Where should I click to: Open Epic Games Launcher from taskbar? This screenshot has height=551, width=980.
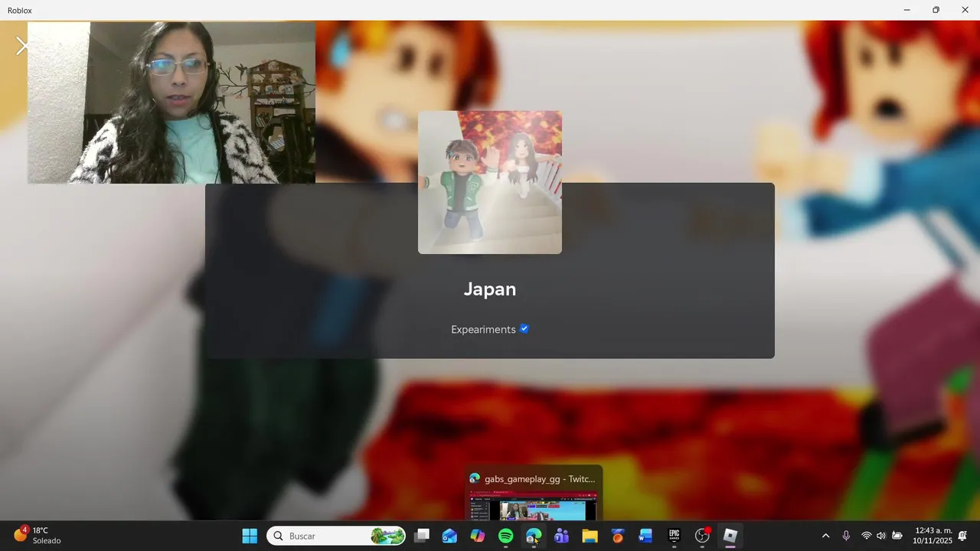674,536
